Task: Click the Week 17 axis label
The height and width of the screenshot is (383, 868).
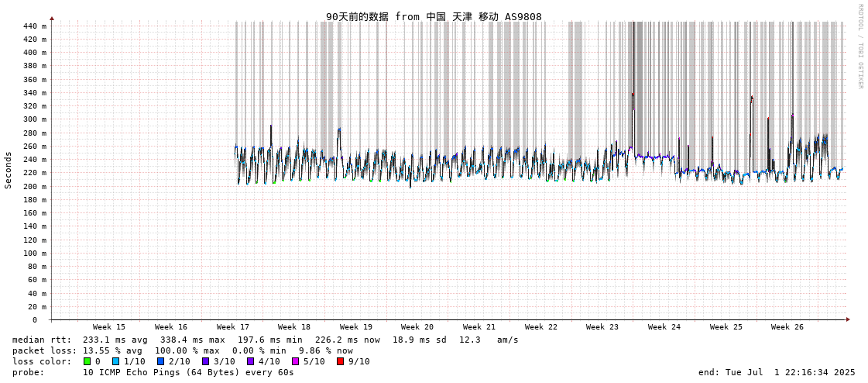Action: click(233, 327)
